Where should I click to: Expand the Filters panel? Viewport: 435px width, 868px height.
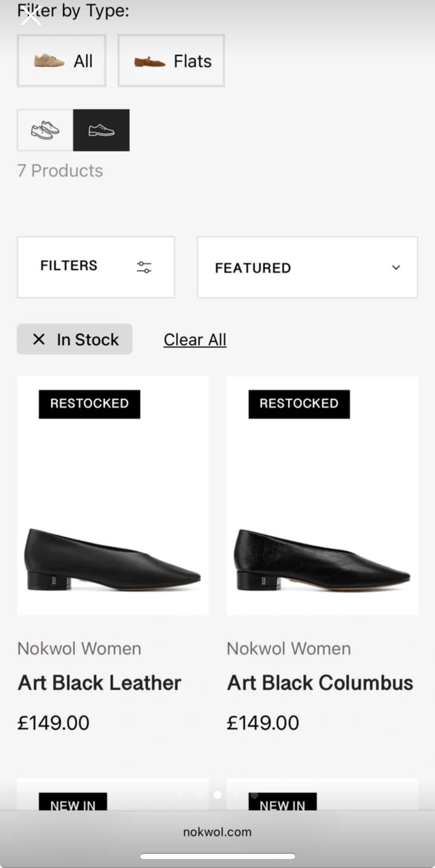pyautogui.click(x=96, y=267)
